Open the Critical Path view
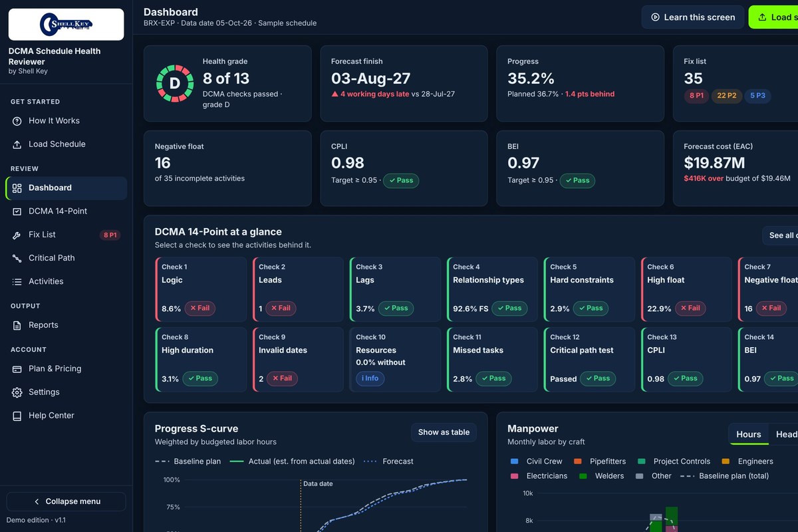 [66, 258]
